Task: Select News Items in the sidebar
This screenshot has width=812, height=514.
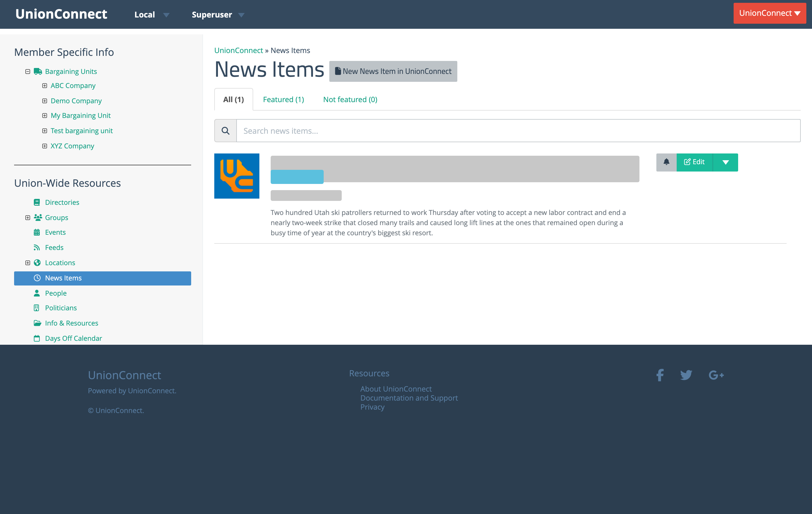Action: (x=103, y=278)
